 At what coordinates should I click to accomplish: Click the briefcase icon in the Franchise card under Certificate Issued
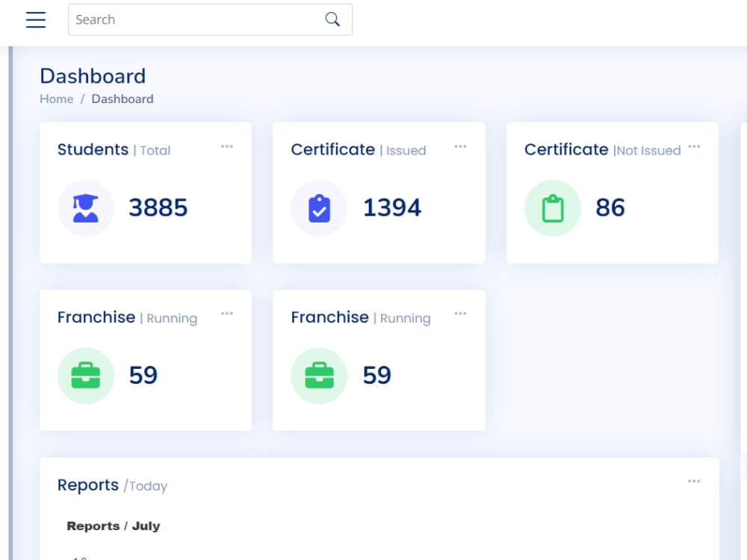point(319,376)
